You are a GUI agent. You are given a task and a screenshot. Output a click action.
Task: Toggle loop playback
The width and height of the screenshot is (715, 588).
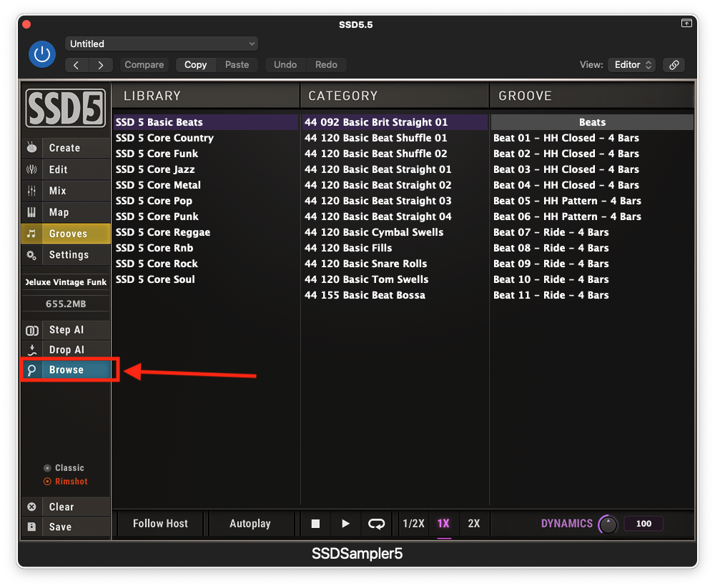[x=376, y=524]
